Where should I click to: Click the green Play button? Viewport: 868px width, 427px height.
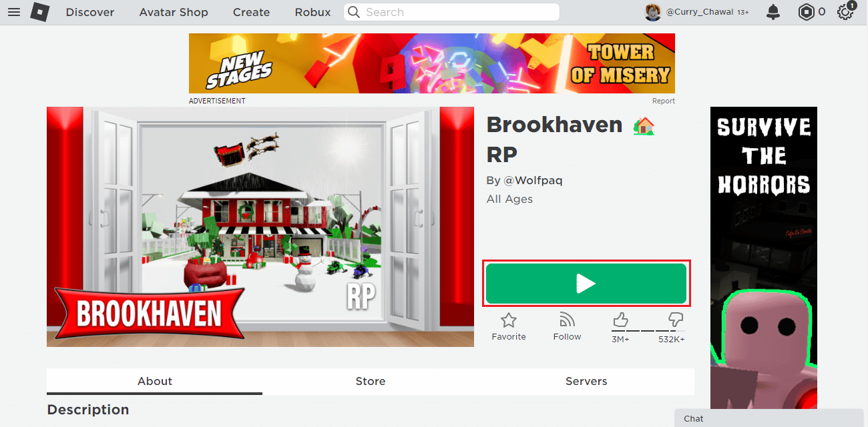[x=586, y=284]
